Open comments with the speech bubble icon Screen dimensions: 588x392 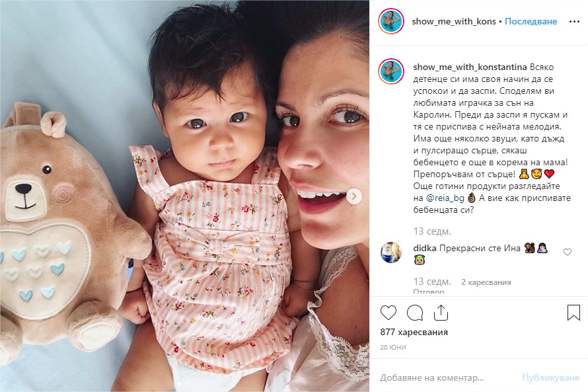[x=415, y=313]
